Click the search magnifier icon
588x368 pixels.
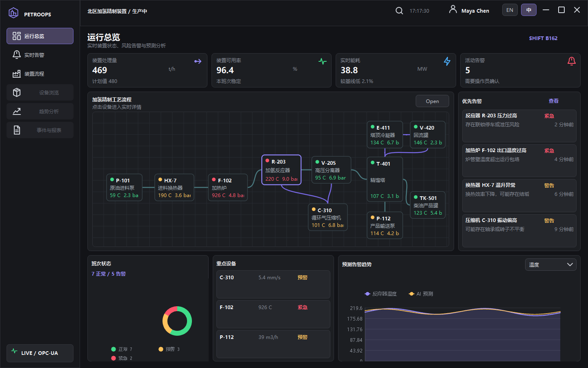click(399, 11)
